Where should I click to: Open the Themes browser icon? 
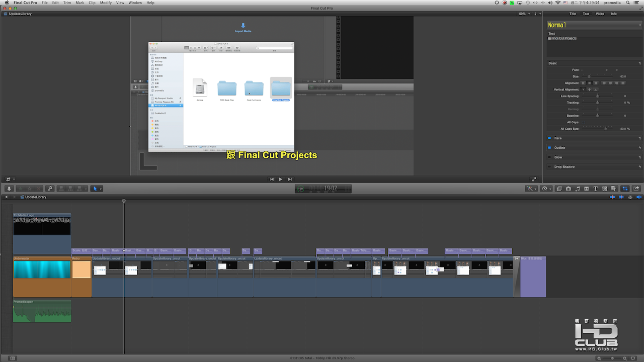pos(613,189)
